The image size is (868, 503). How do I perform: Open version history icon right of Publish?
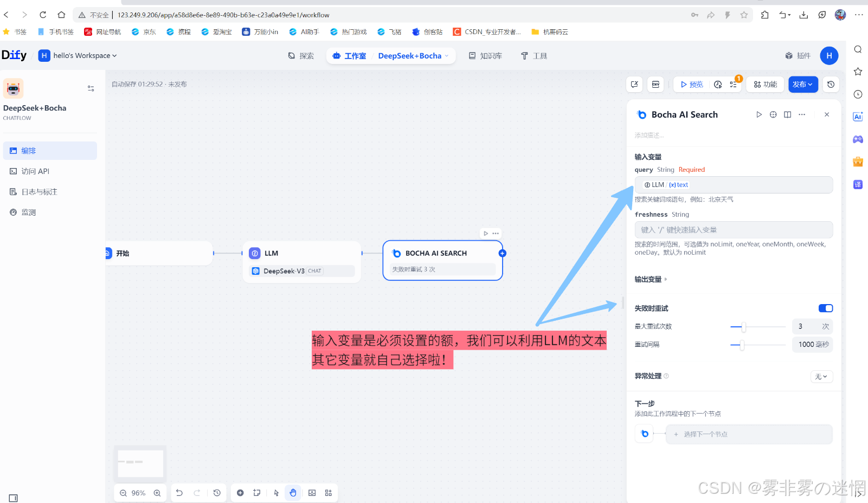831,85
